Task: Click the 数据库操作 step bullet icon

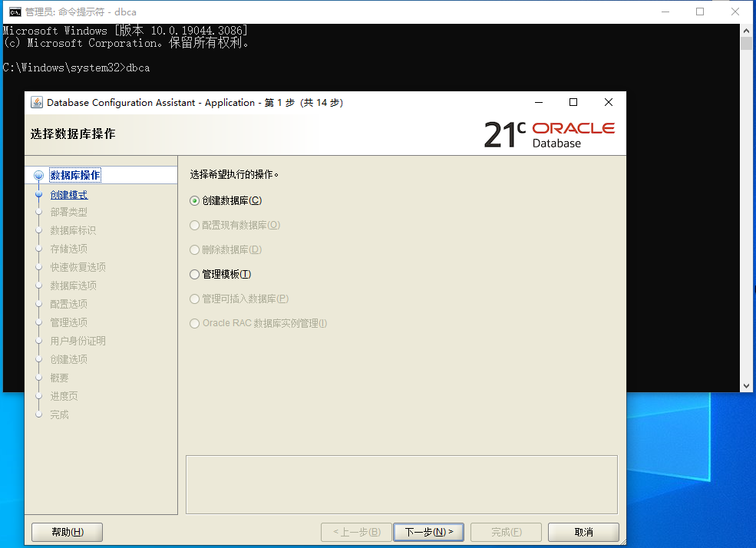Action: tap(38, 176)
